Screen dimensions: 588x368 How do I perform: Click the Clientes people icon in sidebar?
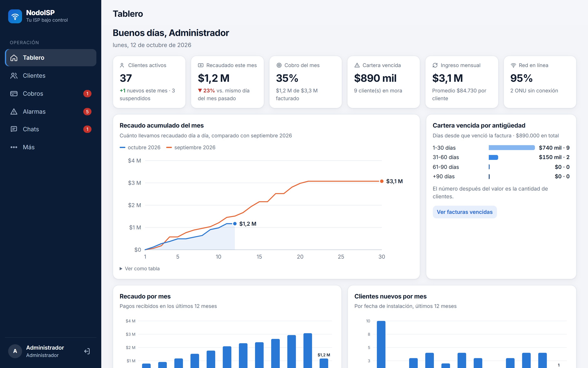[x=14, y=76]
